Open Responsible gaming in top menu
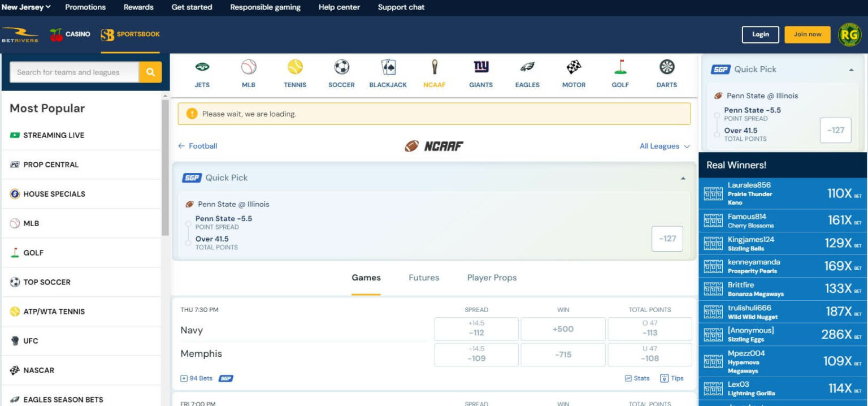The width and height of the screenshot is (868, 406). coord(265,7)
